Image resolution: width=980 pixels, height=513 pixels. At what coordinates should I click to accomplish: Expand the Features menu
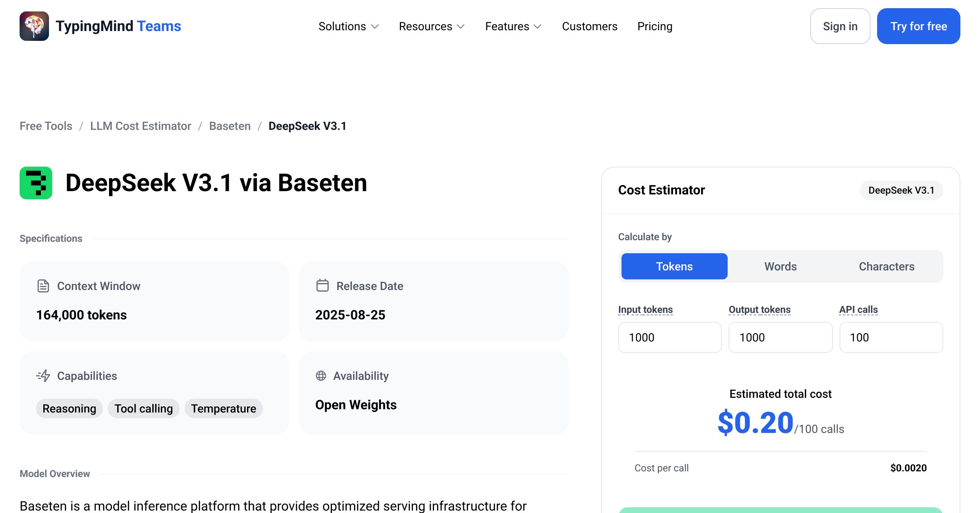tap(513, 26)
